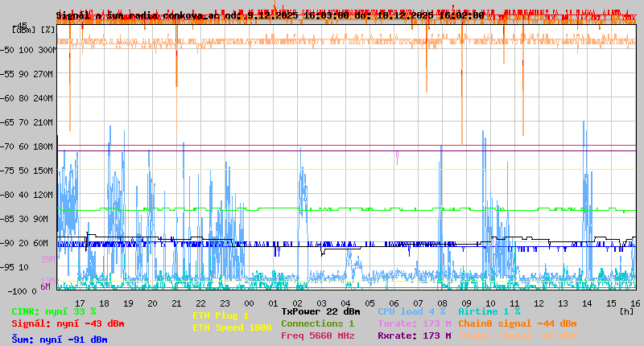Click the '[dBm] [%]' axis unit label
Viewport: 644px width, 346px height.
click(x=33, y=30)
